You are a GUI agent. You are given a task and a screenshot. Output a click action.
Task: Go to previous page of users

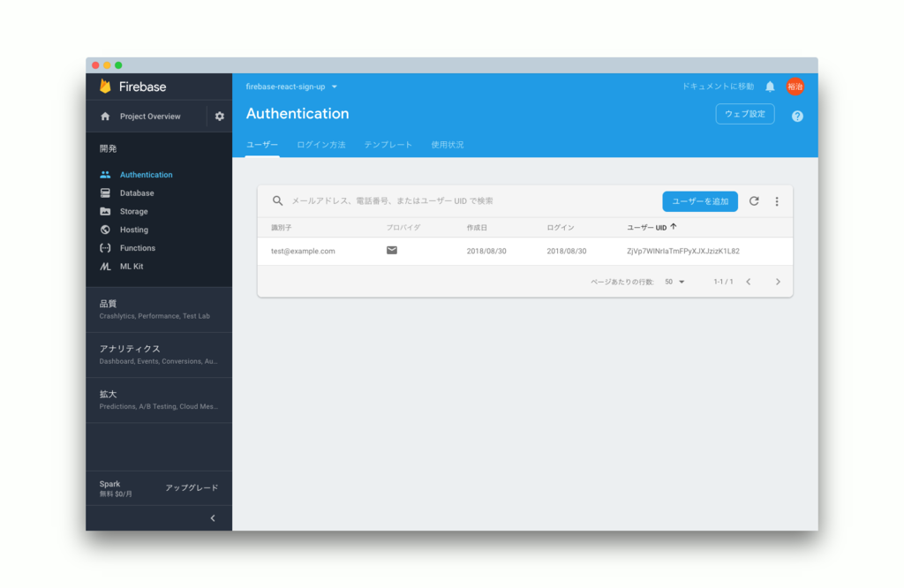point(749,282)
